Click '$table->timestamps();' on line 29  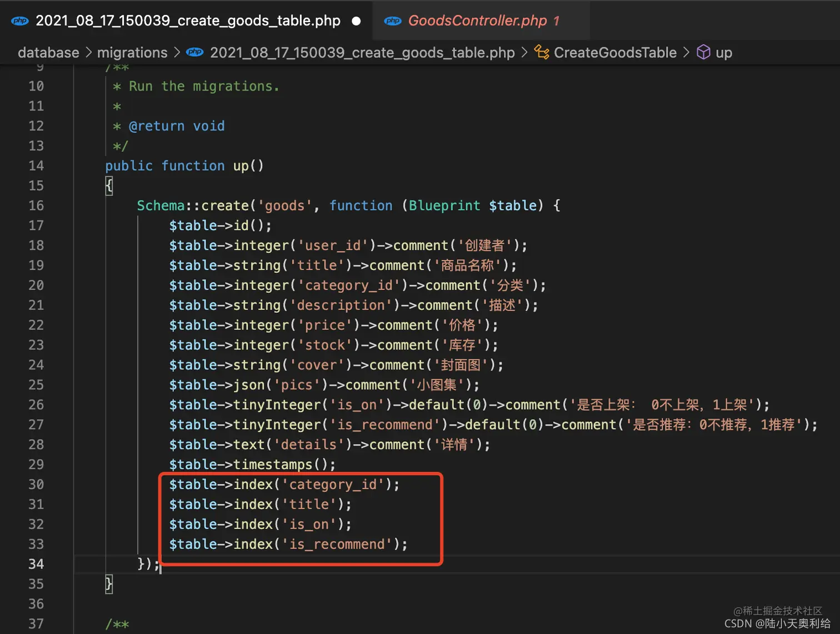(x=253, y=465)
